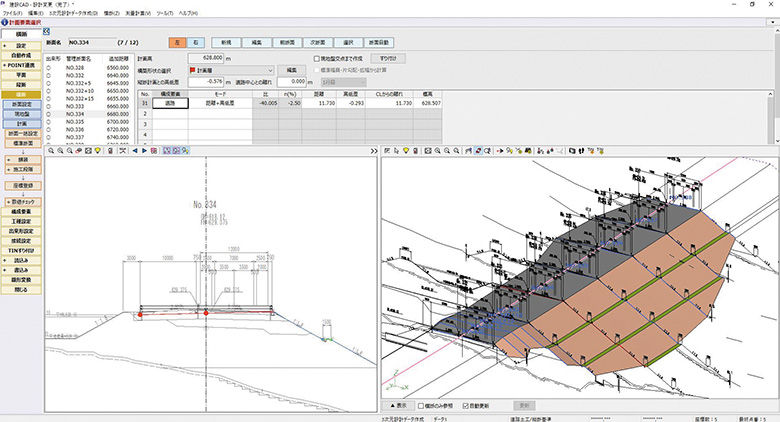Viewport: 780px width, 422px height.
Task: Click the 計画高 input showing 628.800
Action: point(206,58)
